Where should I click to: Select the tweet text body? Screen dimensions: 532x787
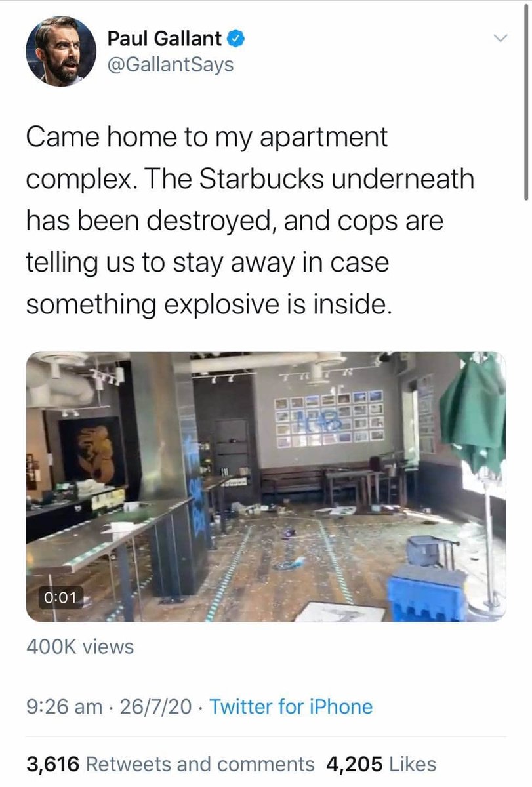(250, 221)
